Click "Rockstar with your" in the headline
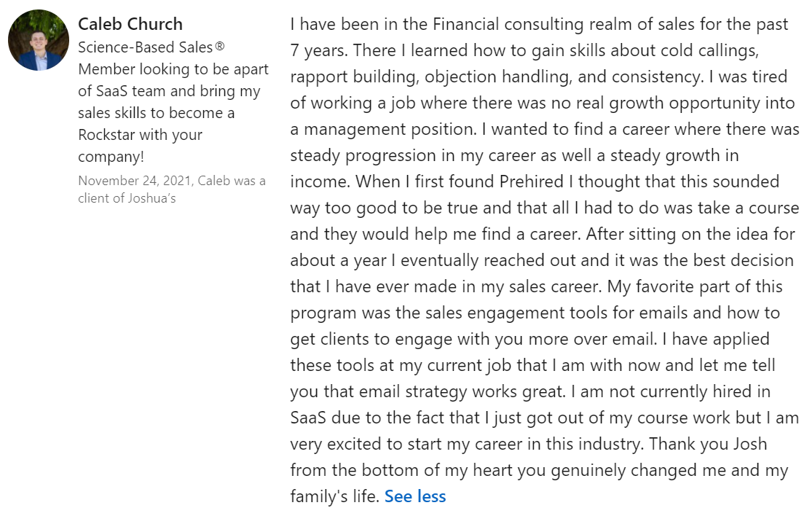Image resolution: width=812 pixels, height=516 pixels. coord(141,135)
